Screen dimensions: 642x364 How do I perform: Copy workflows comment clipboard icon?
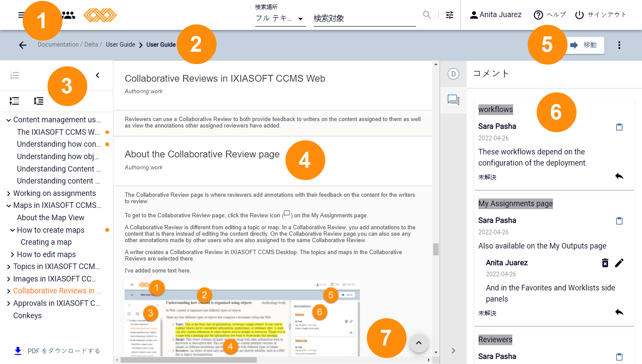click(619, 127)
